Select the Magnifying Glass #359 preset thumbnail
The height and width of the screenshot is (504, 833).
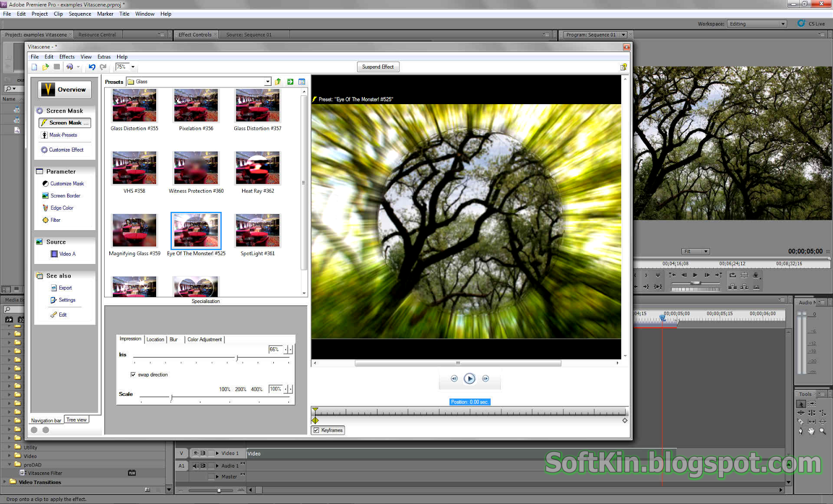click(134, 231)
